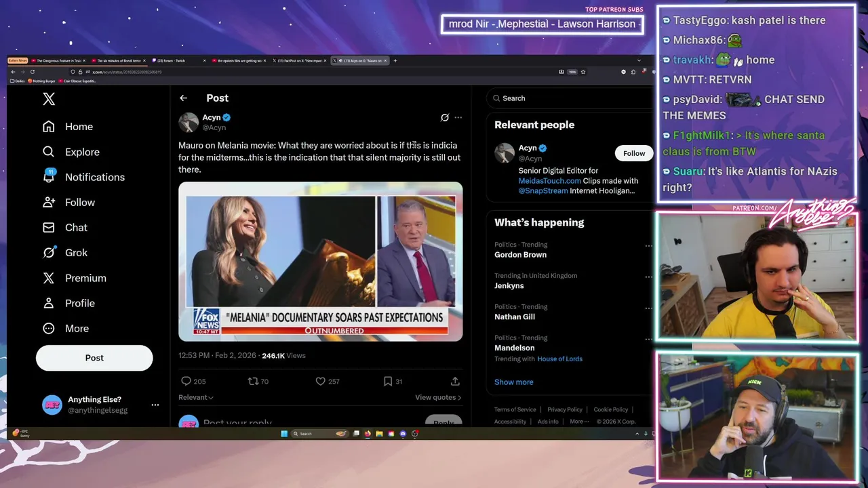Open Grok in sidebar
868x488 pixels.
point(65,252)
